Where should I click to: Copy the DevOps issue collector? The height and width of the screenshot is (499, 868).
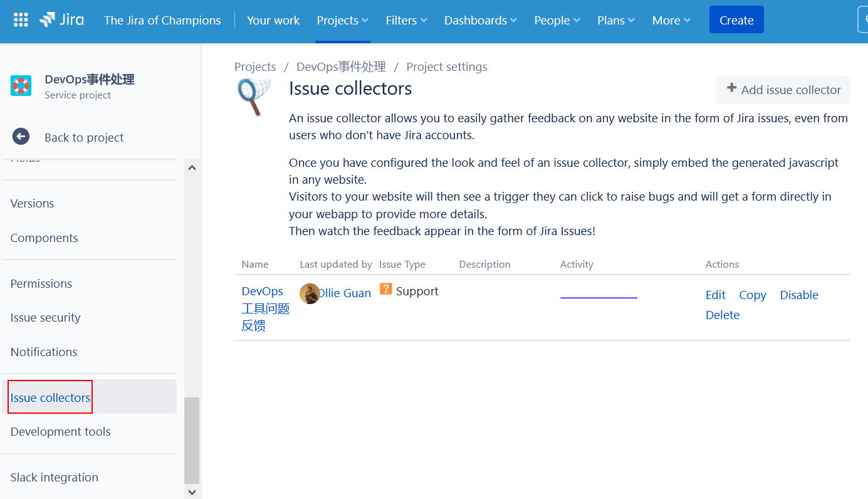tap(752, 295)
